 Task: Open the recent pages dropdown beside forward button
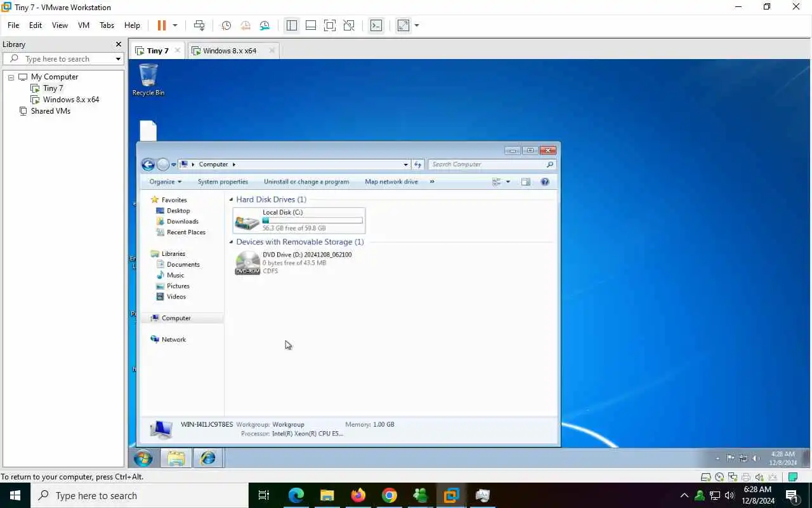tap(174, 164)
